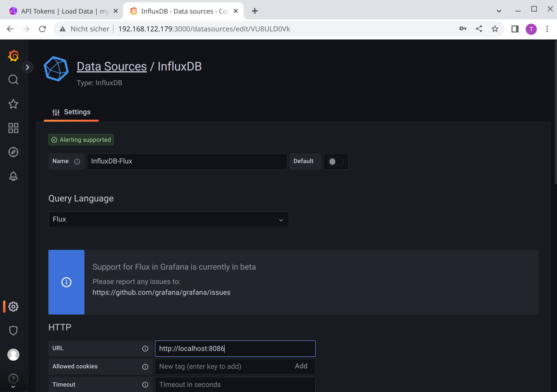Screen dimensions: 557x392
Task: Open the saved passwords key icon
Action: click(463, 29)
